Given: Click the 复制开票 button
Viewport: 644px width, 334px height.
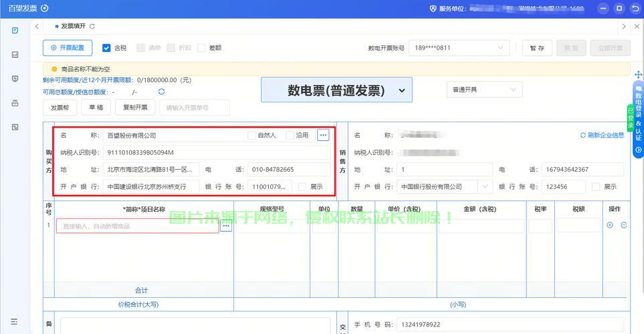Looking at the screenshot, I should point(135,108).
